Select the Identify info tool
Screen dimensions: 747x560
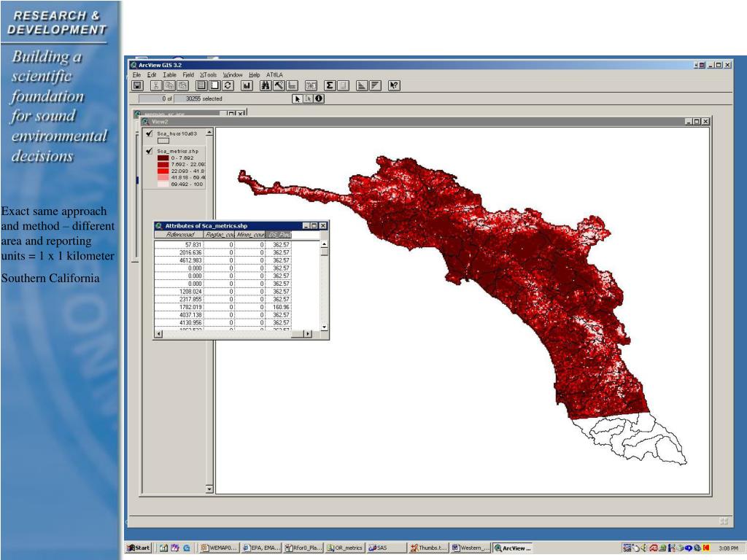pyautogui.click(x=320, y=98)
